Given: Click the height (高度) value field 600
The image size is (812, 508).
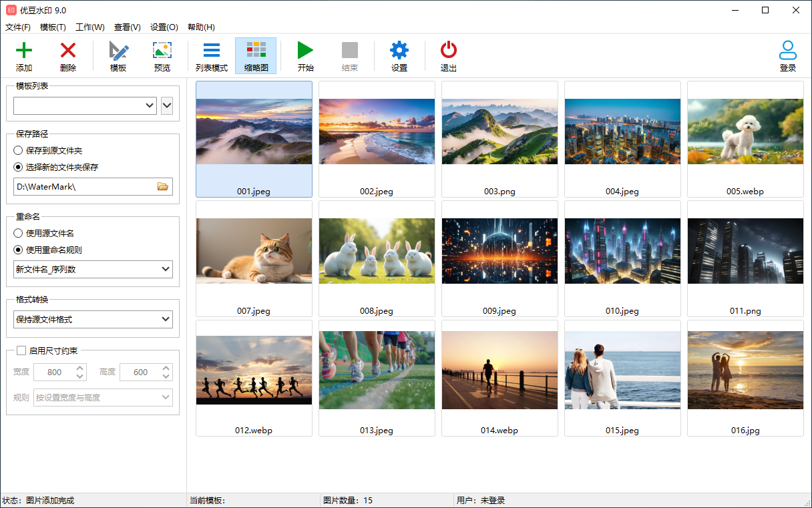Looking at the screenshot, I should [140, 372].
